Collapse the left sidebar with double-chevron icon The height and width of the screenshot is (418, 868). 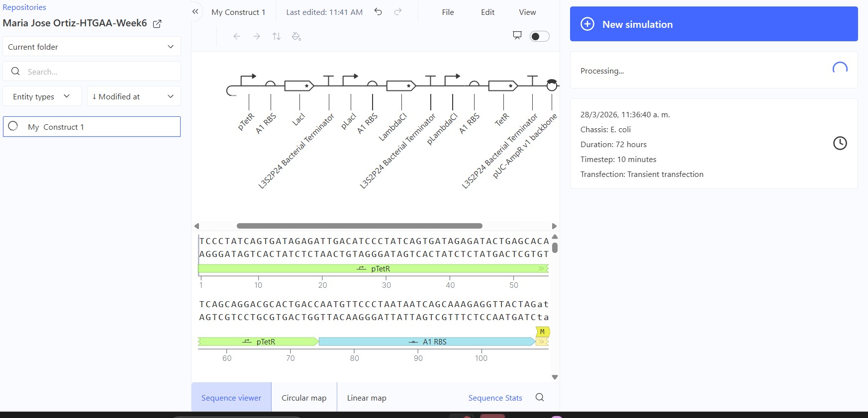pos(195,11)
